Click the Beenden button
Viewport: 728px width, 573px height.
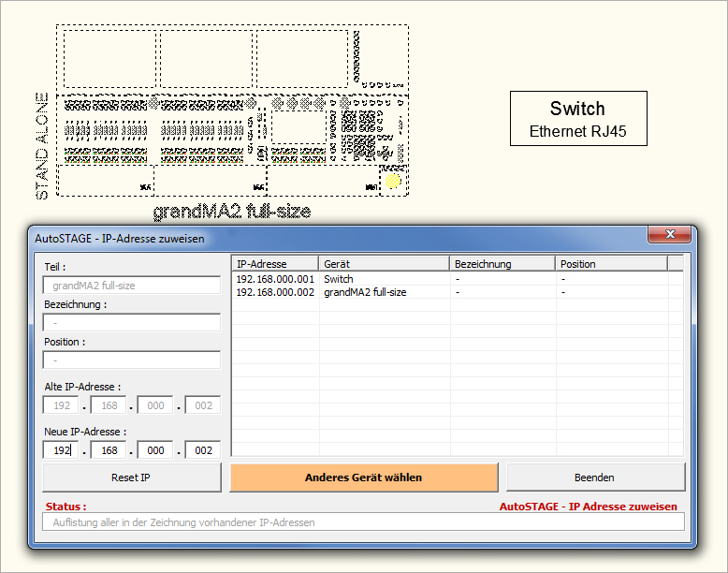pos(594,477)
